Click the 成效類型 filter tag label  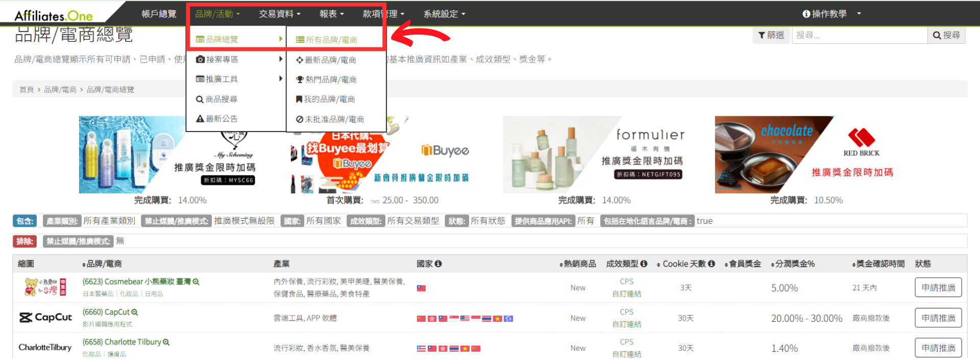[x=365, y=221]
